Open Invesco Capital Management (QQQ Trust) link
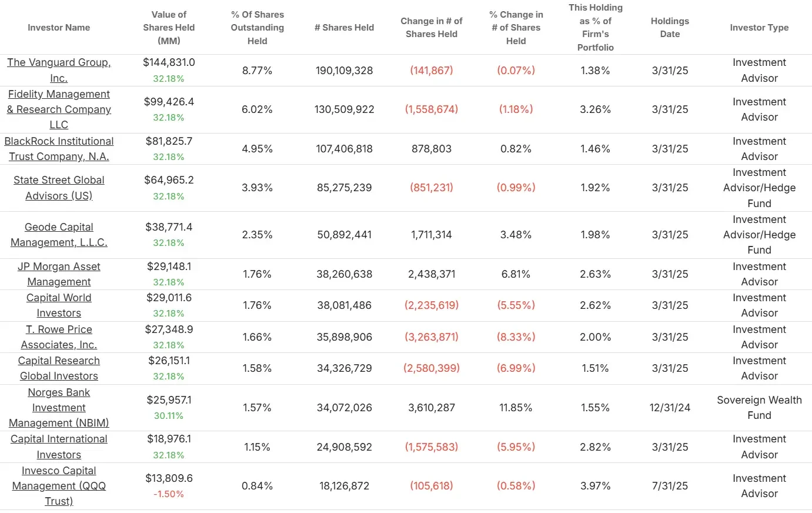 click(x=59, y=486)
